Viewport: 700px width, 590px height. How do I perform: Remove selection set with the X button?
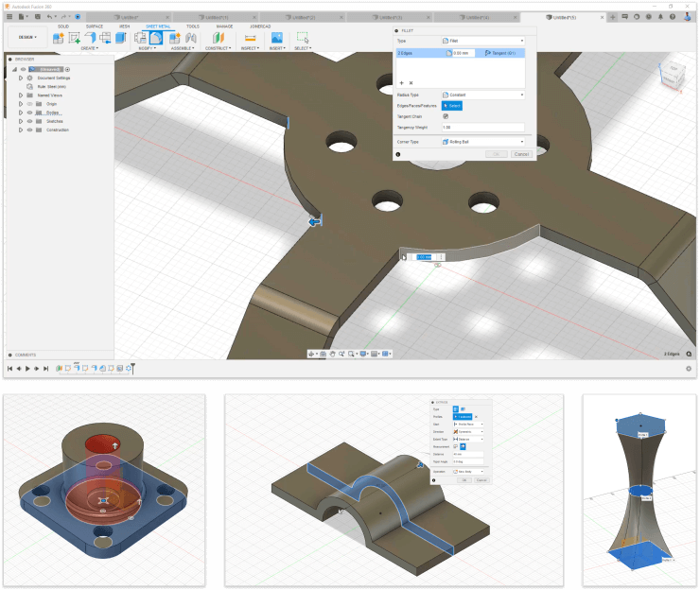coord(411,83)
